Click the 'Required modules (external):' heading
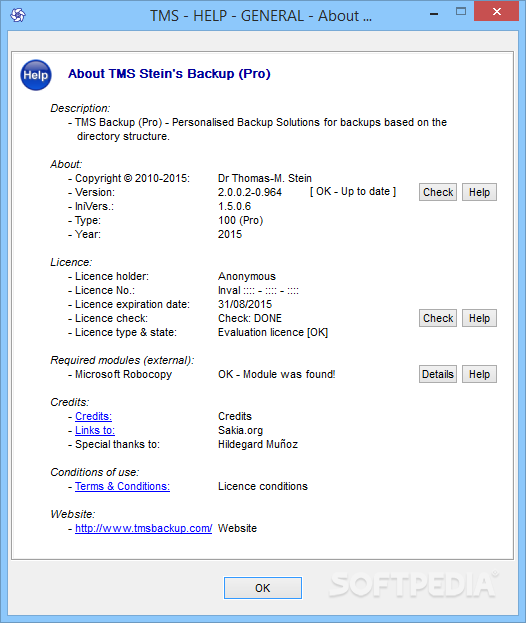Viewport: 526px width, 623px height. tap(122, 360)
